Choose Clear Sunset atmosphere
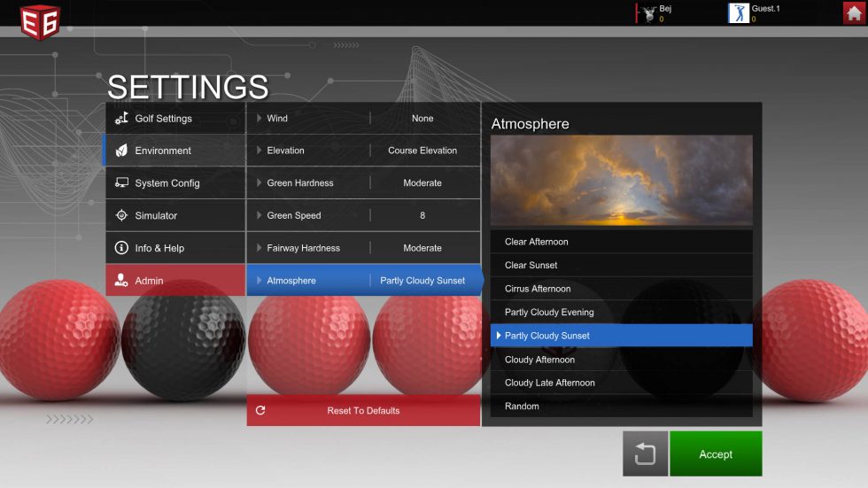This screenshot has width=868, height=488. point(621,265)
